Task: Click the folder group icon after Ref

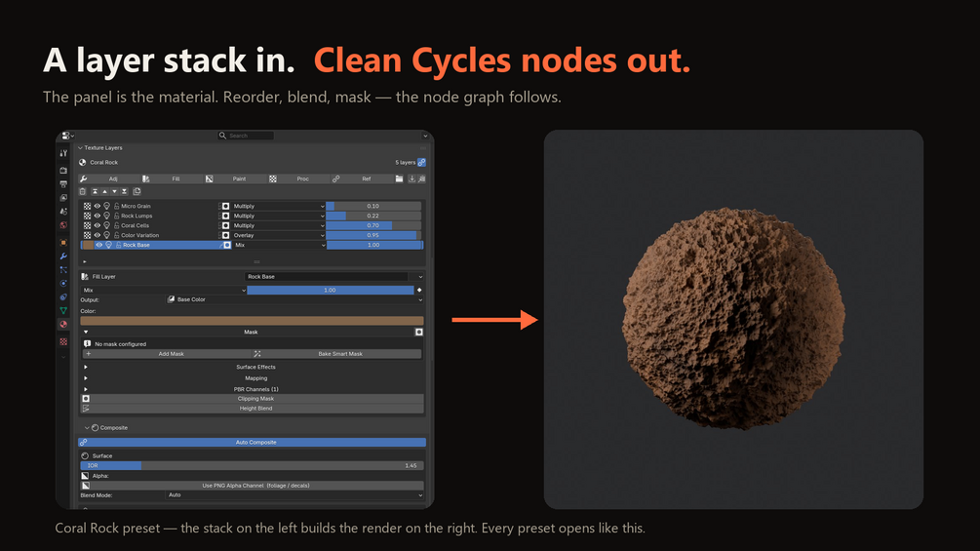Action: (x=399, y=178)
